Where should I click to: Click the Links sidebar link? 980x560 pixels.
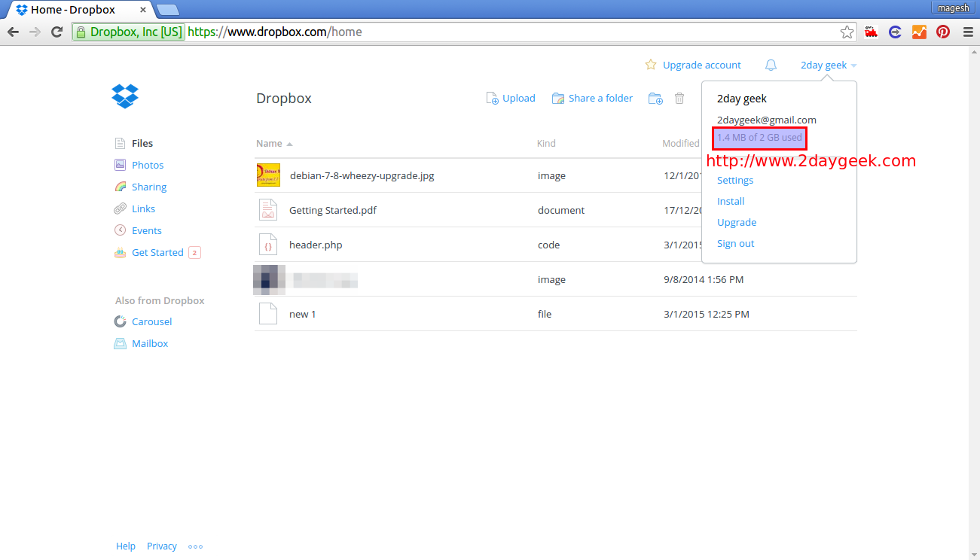(x=143, y=208)
